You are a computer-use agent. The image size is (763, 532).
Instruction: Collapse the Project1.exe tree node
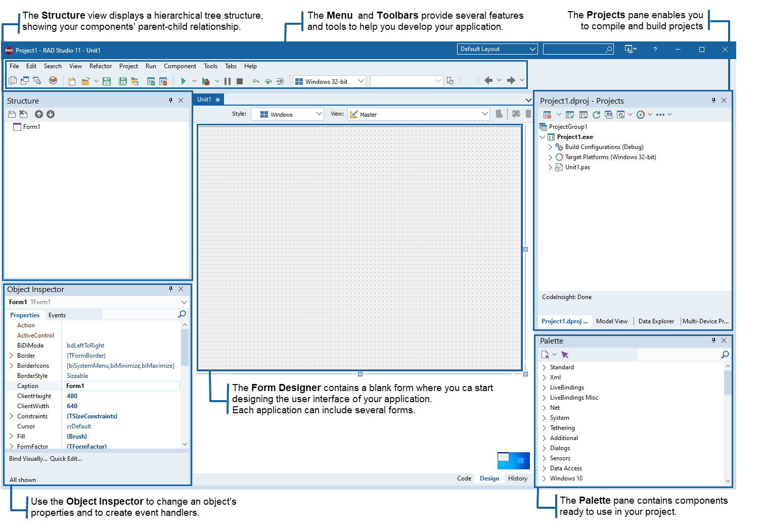(543, 137)
